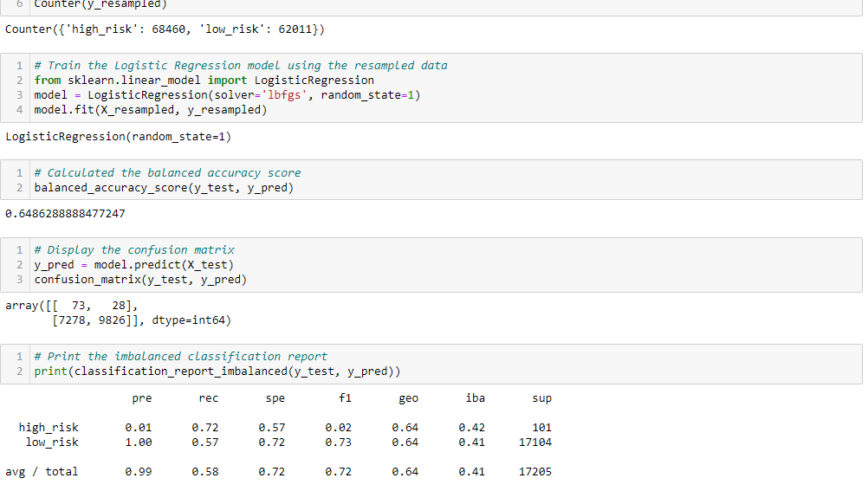Click the 'from sklearn.linear_model import LogisticRegression' line

pyautogui.click(x=204, y=81)
